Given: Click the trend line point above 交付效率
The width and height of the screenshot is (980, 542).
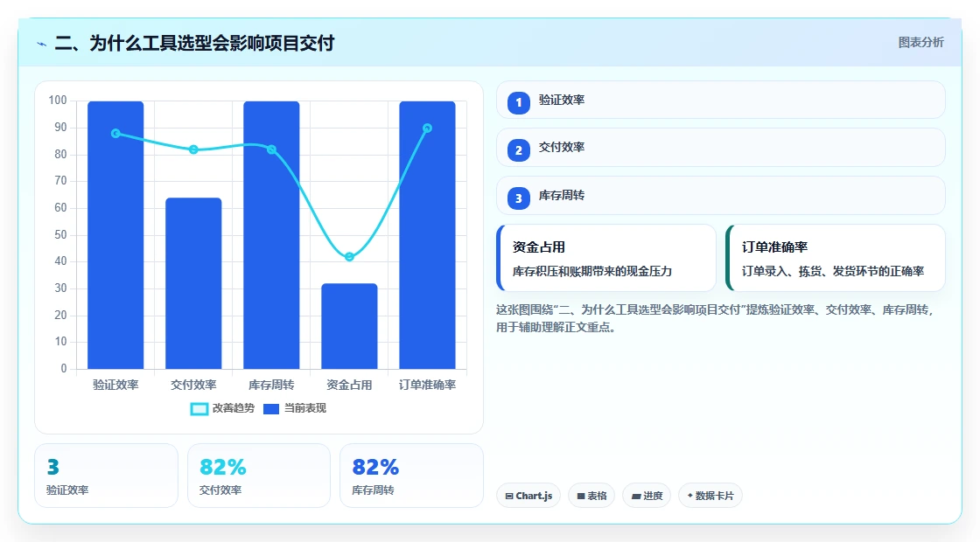Looking at the screenshot, I should pos(193,149).
